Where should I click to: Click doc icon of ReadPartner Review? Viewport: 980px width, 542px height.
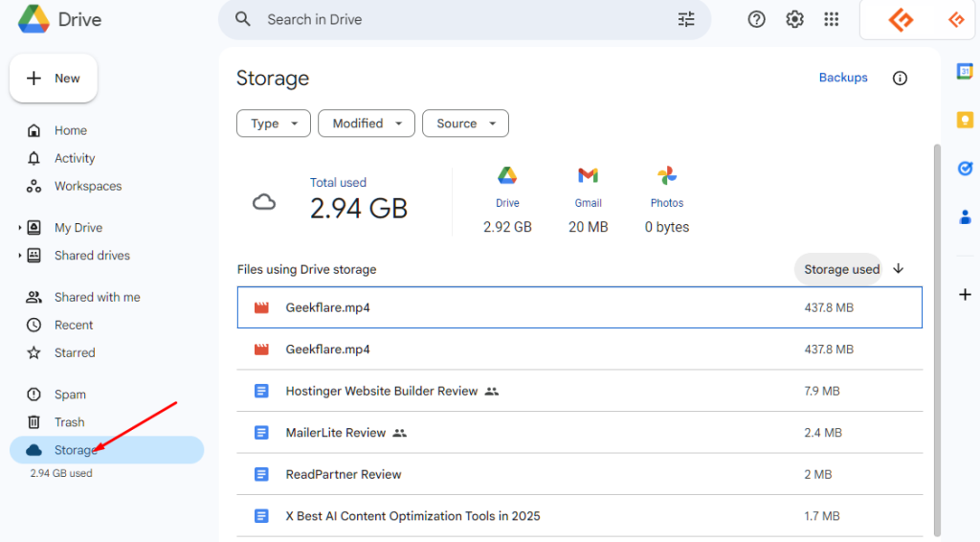click(x=261, y=474)
